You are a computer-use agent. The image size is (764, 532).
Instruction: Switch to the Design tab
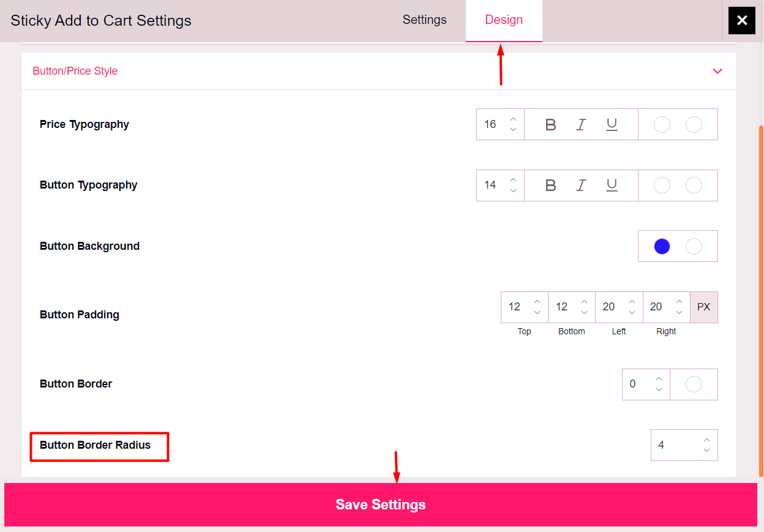click(504, 20)
